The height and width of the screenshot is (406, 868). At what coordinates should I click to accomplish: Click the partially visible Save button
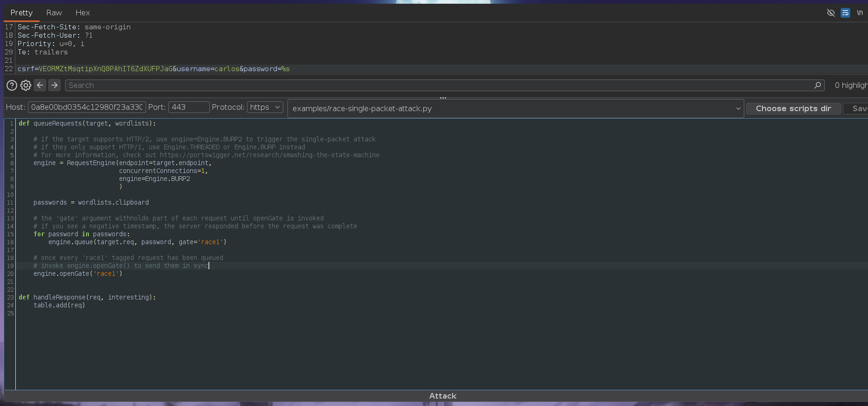tap(856, 108)
